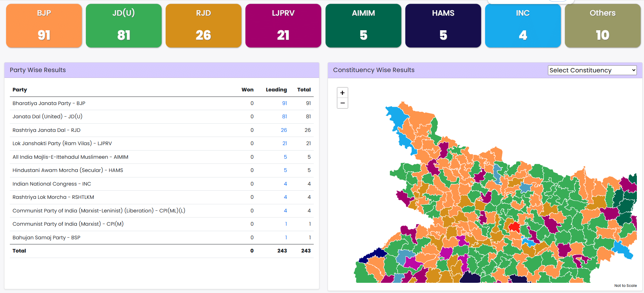
Task: Open Bahujan Samaj Party leading count link
Action: tap(286, 238)
